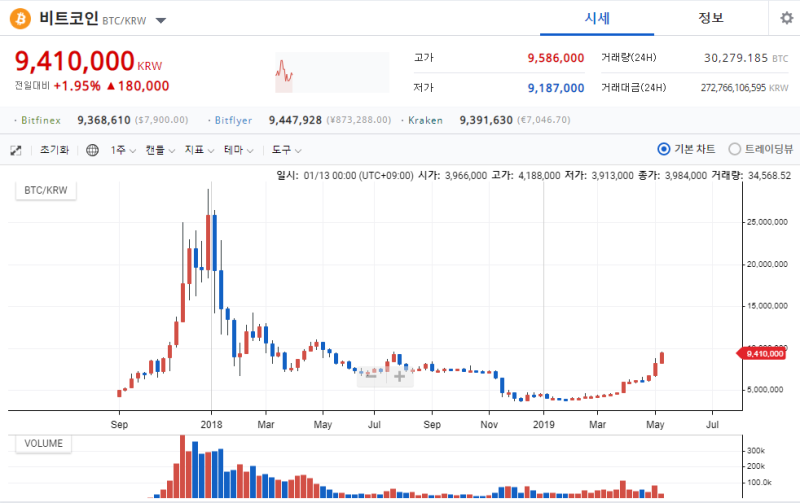Click the 거래대금(24H) label

click(633, 87)
